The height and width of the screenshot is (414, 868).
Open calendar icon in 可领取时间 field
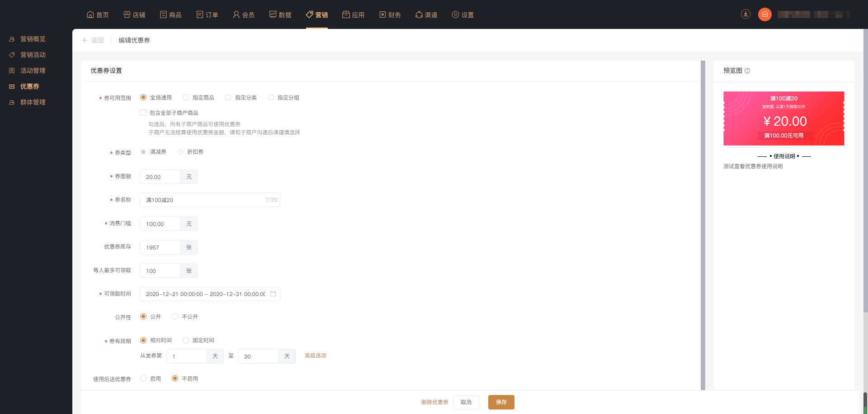click(x=273, y=294)
